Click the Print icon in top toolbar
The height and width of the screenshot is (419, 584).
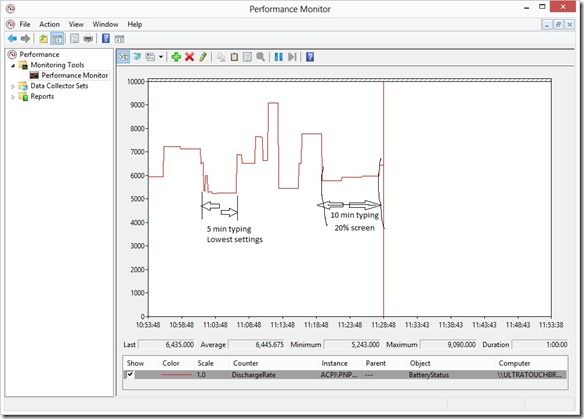tap(88, 38)
